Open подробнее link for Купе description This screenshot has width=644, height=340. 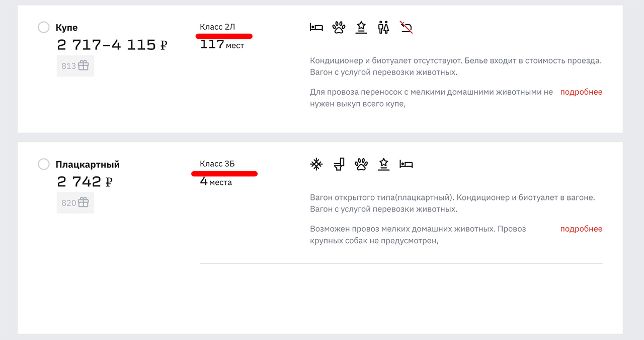[581, 92]
